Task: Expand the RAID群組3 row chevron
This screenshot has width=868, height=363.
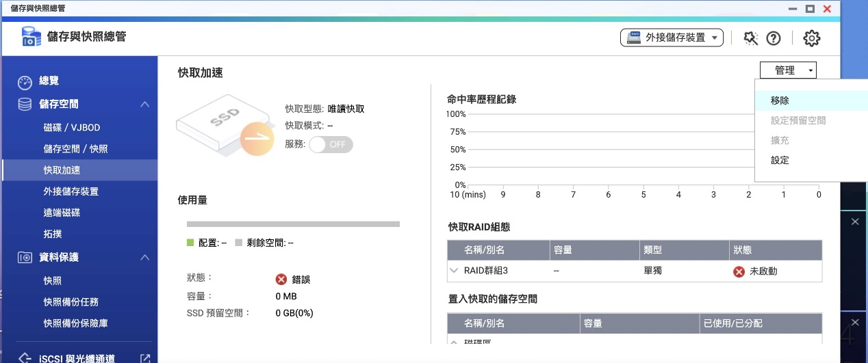Action: (453, 271)
